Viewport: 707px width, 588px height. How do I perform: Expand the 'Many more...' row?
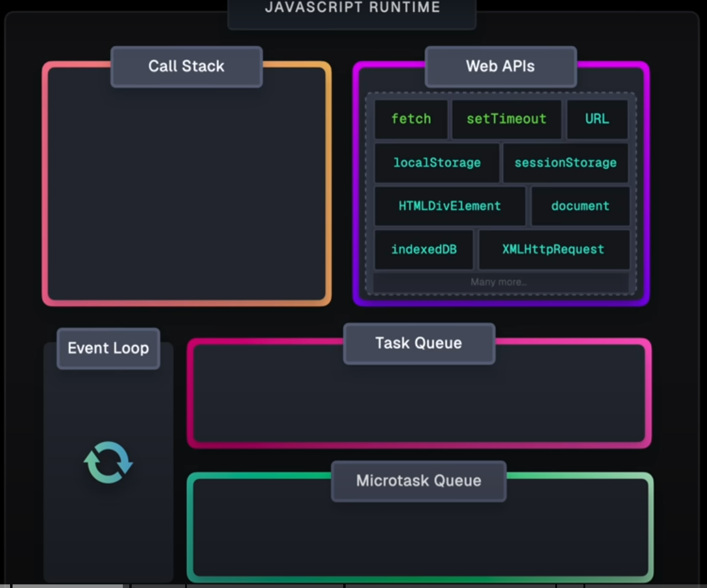pyautogui.click(x=500, y=282)
